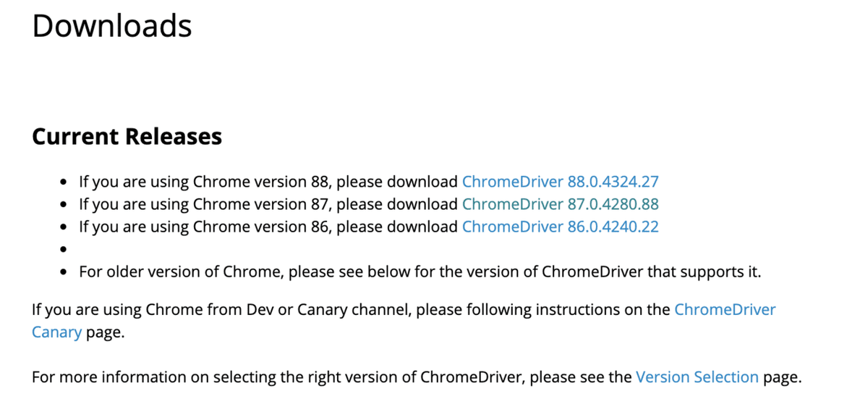Image resolution: width=868 pixels, height=412 pixels.
Task: Open the ChromeDriver 86.0.4240.22 download link
Action: [561, 227]
